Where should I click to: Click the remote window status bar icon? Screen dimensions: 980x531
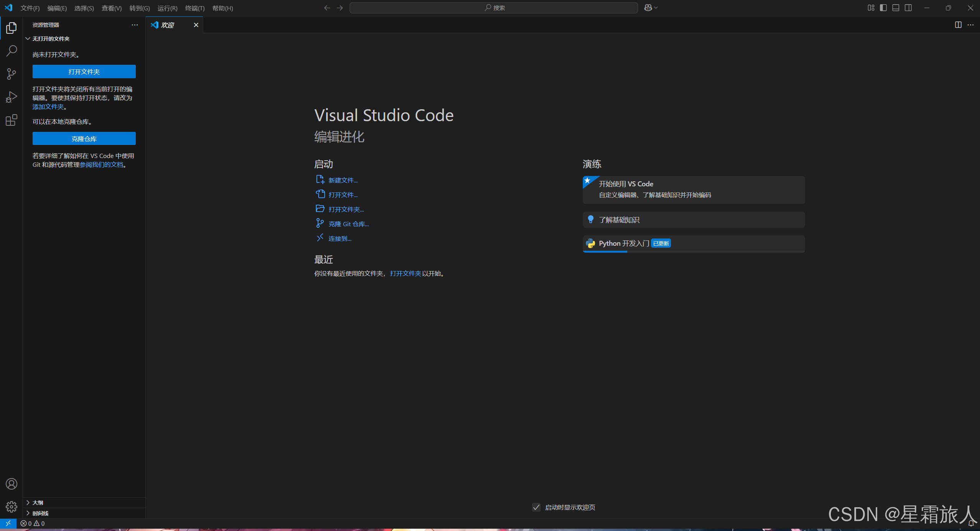(x=8, y=523)
